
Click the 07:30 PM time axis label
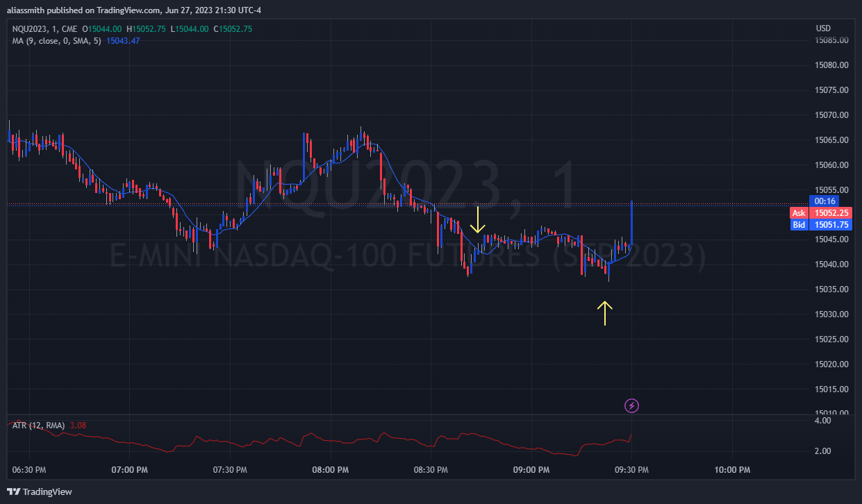pos(230,470)
